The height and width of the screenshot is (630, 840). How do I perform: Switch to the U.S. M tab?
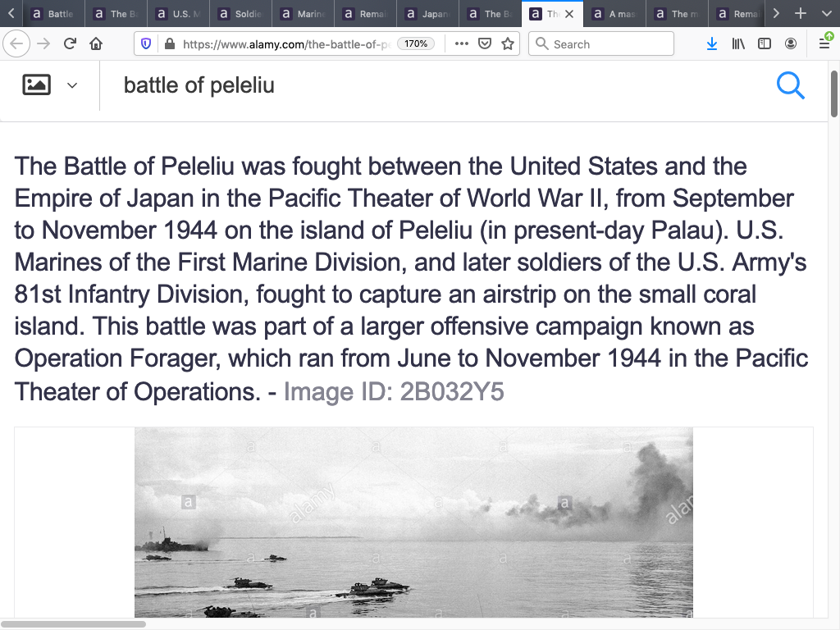coord(177,14)
